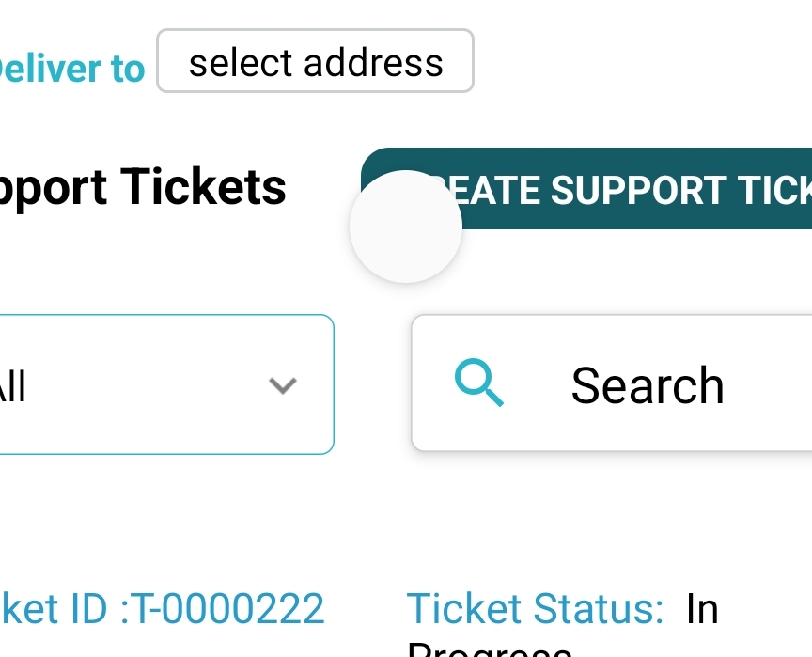Click the Search input field
This screenshot has width=812, height=657.
click(612, 383)
